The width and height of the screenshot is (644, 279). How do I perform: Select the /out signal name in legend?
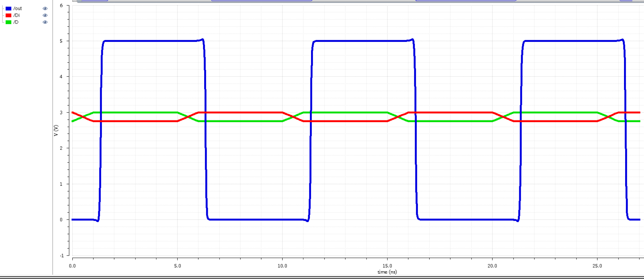coord(17,8)
